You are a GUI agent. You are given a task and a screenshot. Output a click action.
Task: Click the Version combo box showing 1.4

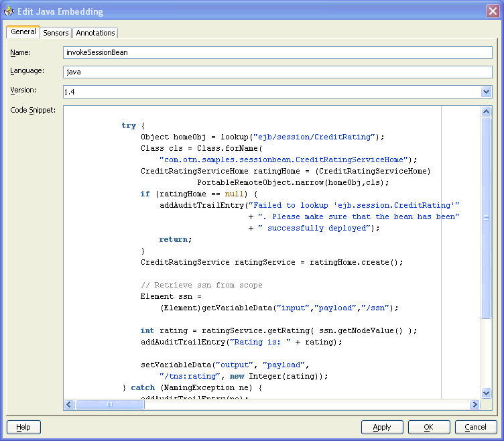pos(277,92)
